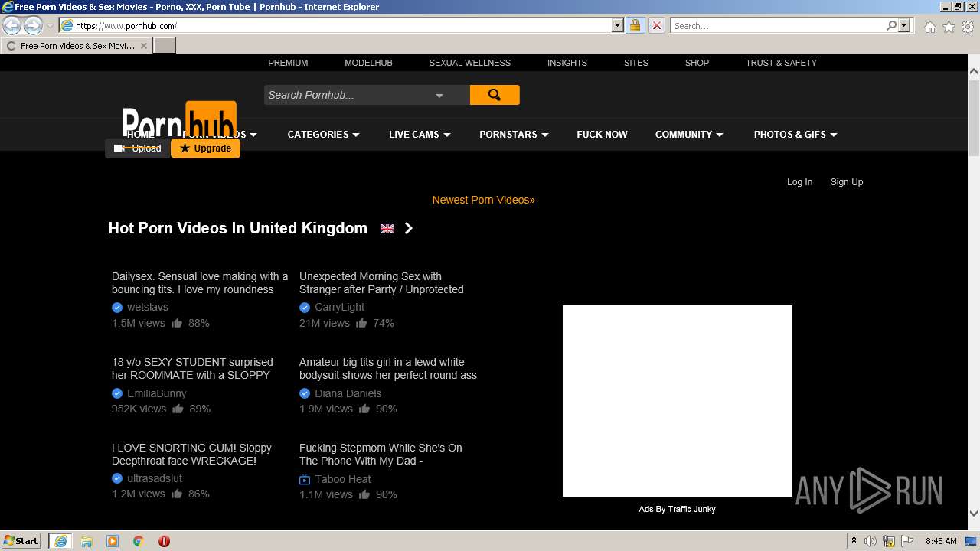The image size is (980, 551).
Task: Click the verified badge beside Diana Daniels
Action: pos(305,393)
